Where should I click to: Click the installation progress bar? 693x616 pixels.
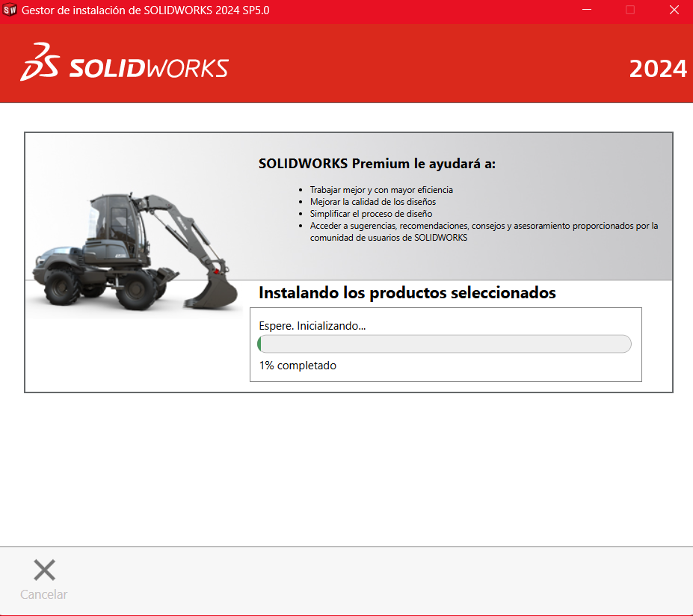click(444, 344)
